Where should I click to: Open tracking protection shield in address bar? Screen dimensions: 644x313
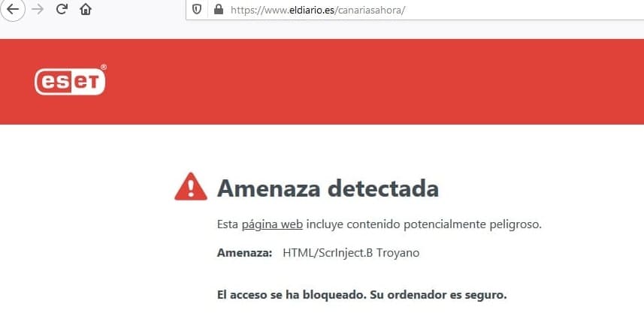click(197, 9)
